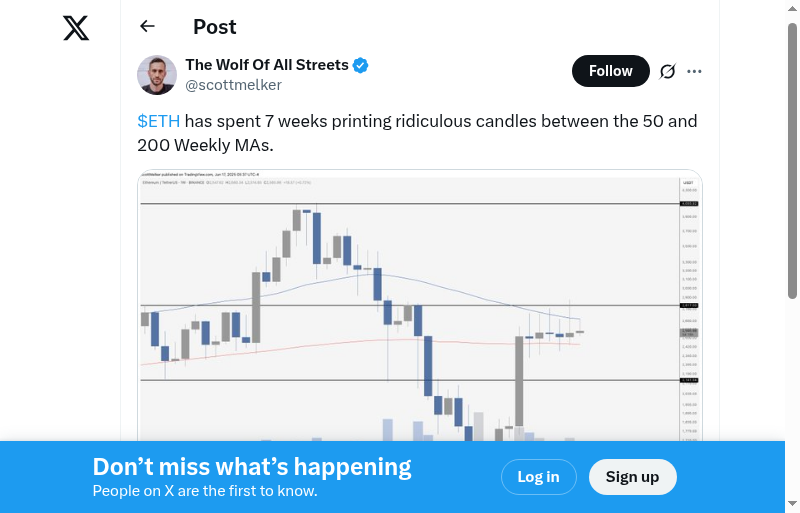Go back using the arrow icon
The image size is (800, 513).
point(148,27)
